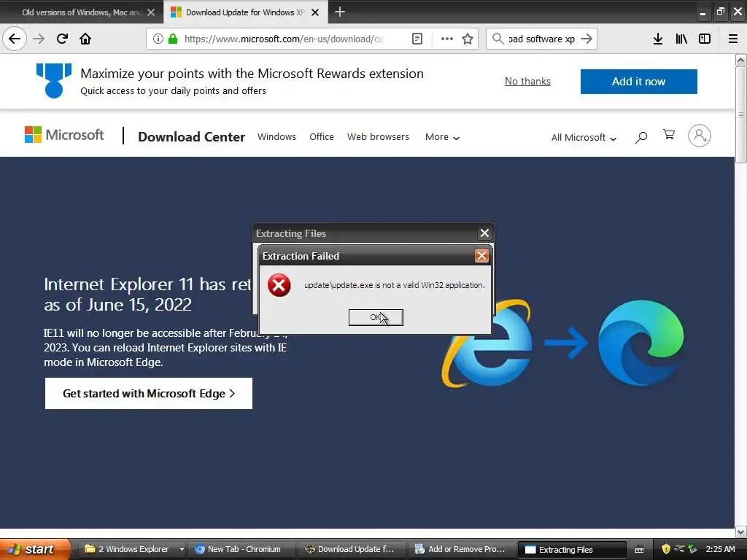This screenshot has width=747, height=560.
Task: Click the Add it now button
Action: point(638,82)
